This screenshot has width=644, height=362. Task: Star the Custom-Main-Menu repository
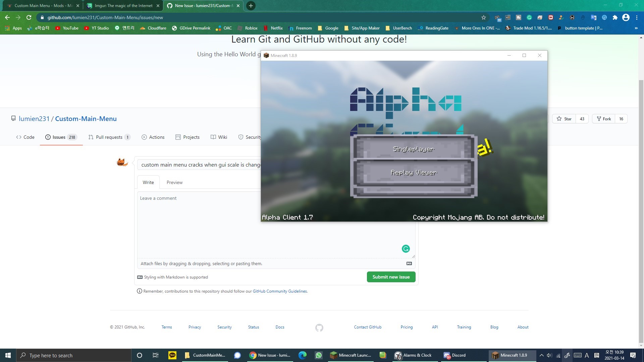coord(565,119)
